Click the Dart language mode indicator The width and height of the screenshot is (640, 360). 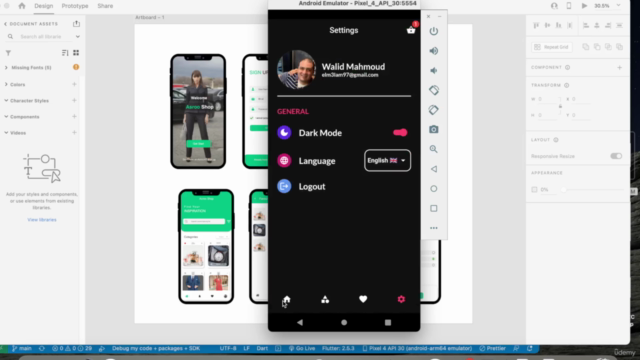(x=262, y=348)
